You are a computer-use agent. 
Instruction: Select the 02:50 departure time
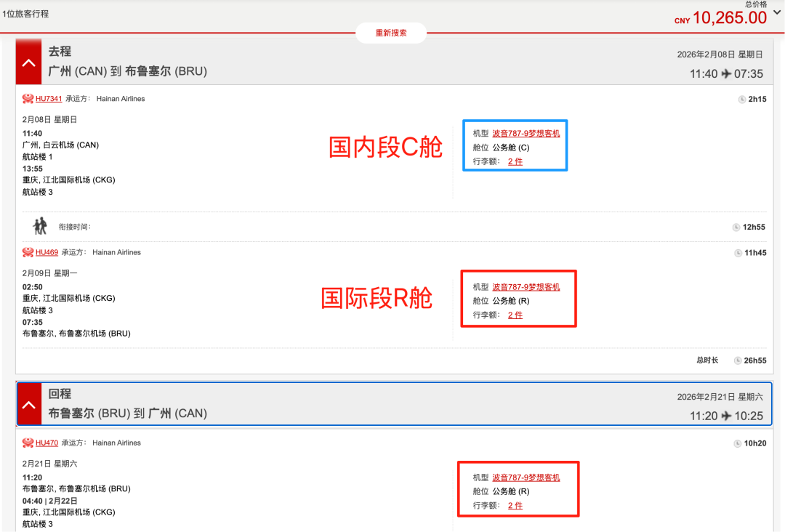pos(33,287)
